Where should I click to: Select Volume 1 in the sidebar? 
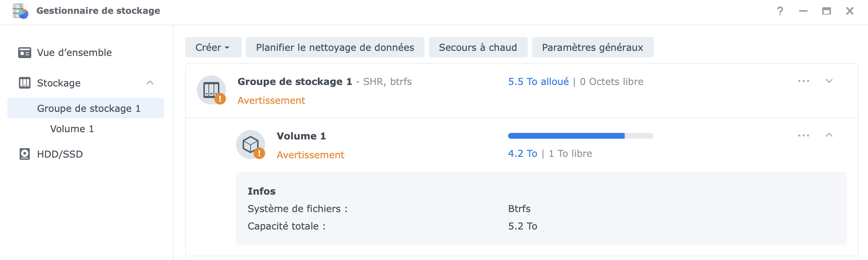tap(72, 129)
